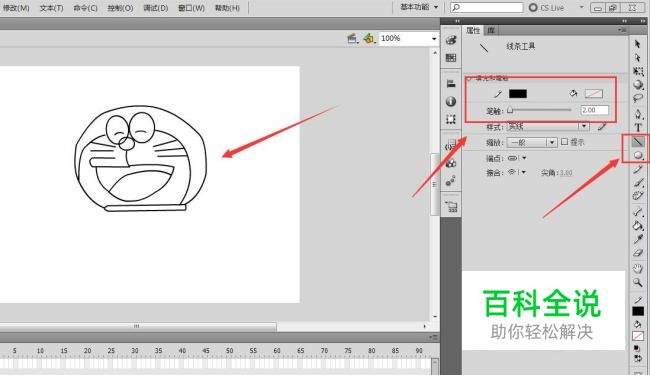The height and width of the screenshot is (375, 650).
Task: Select the Paint Bucket tool
Action: click(x=638, y=226)
